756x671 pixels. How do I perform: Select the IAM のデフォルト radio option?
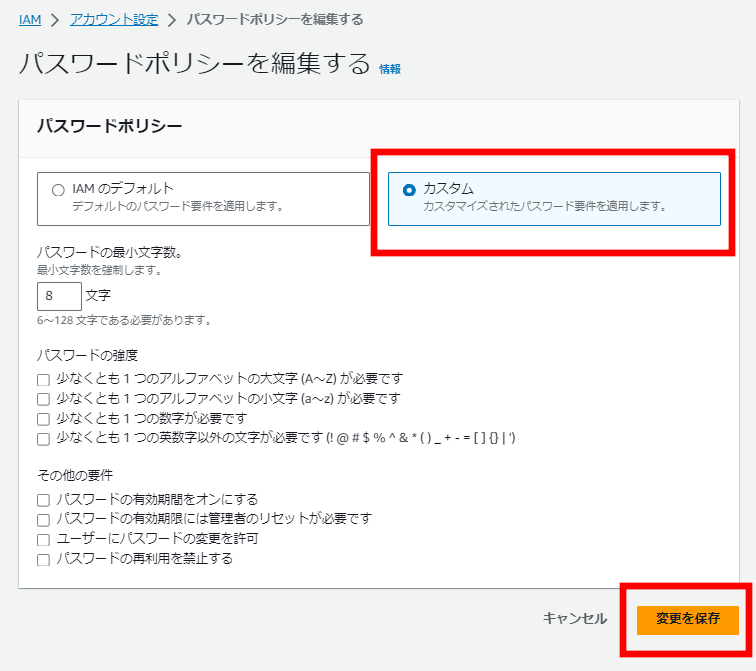[58, 190]
